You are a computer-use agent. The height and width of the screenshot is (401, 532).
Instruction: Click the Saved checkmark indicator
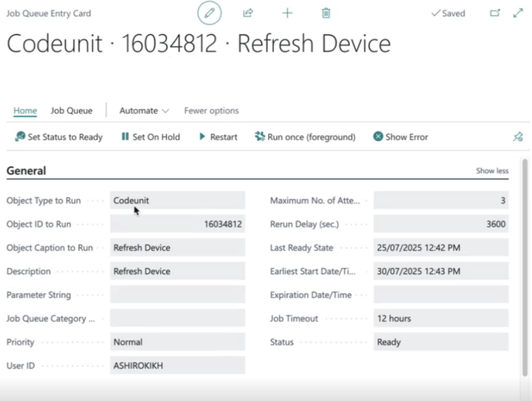pyautogui.click(x=448, y=13)
